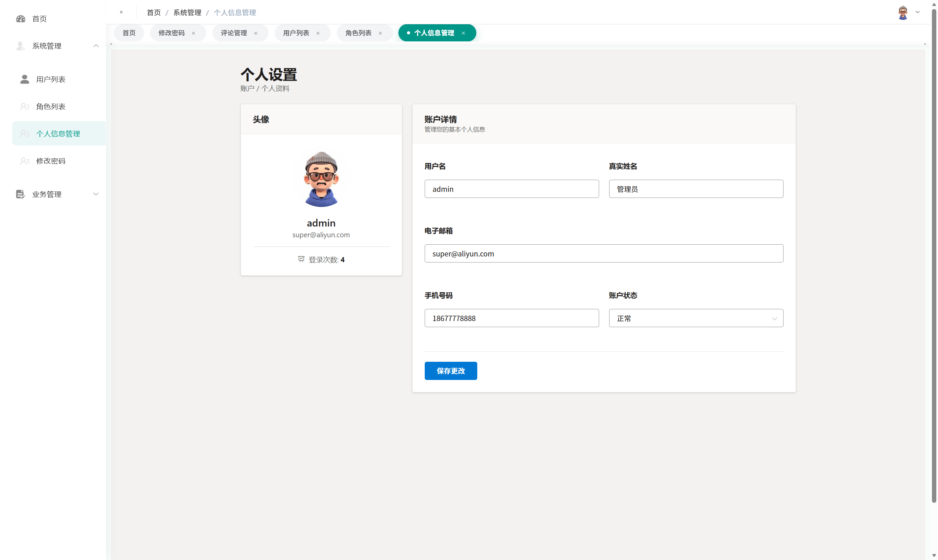This screenshot has height=560, width=938.
Task: Click the icon beside 修改密码 in sidebar
Action: pos(25,161)
